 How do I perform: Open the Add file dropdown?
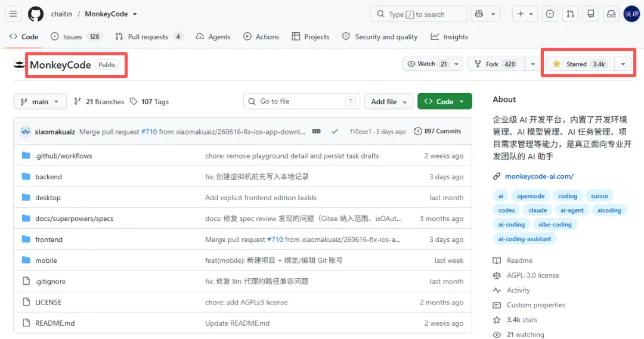tap(389, 101)
